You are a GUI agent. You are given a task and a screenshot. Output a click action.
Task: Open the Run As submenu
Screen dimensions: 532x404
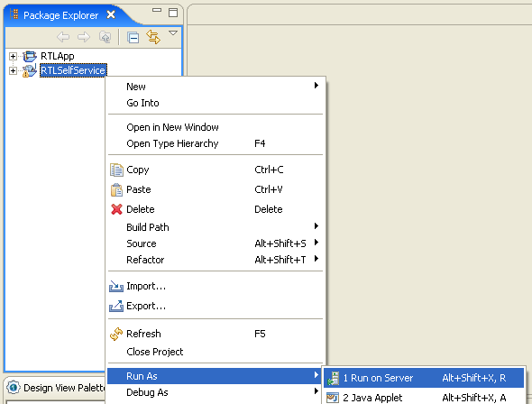coord(215,376)
